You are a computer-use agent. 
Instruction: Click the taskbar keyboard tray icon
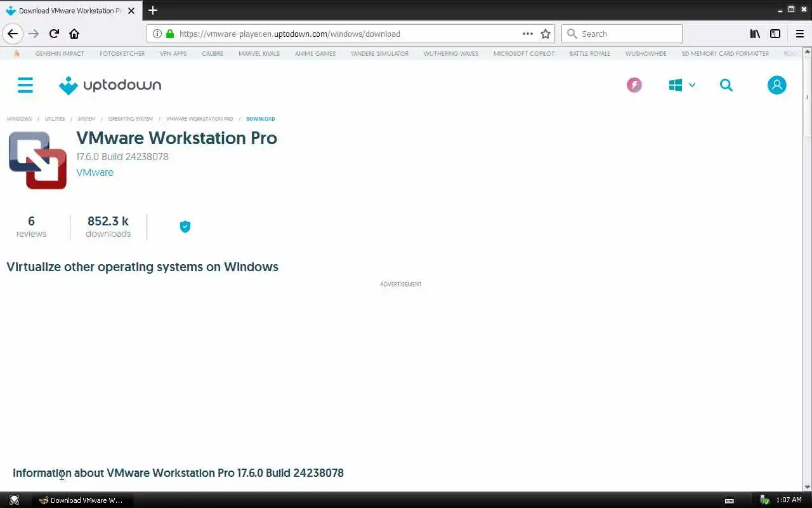pyautogui.click(x=730, y=500)
